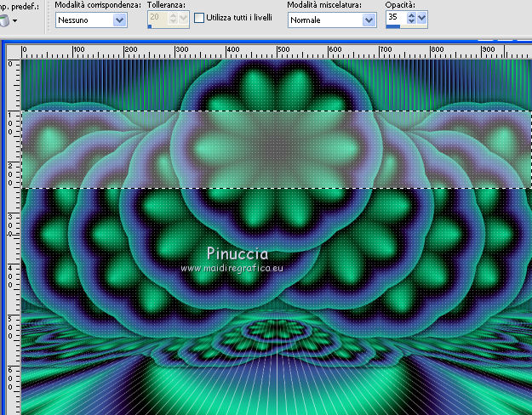
Task: Open the presets dropdown arrow beside the bucket
Action: [14, 20]
